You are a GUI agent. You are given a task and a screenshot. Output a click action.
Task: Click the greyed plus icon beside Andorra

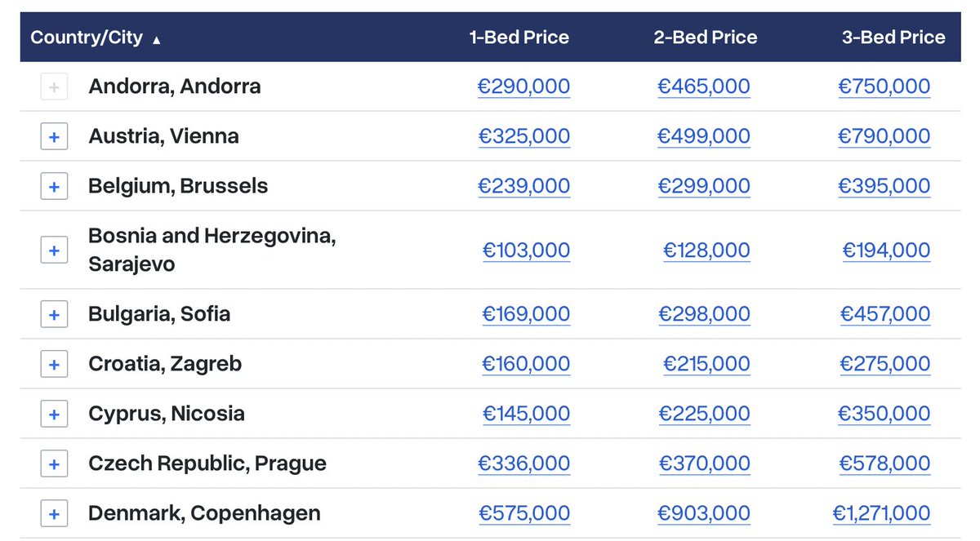(x=54, y=86)
